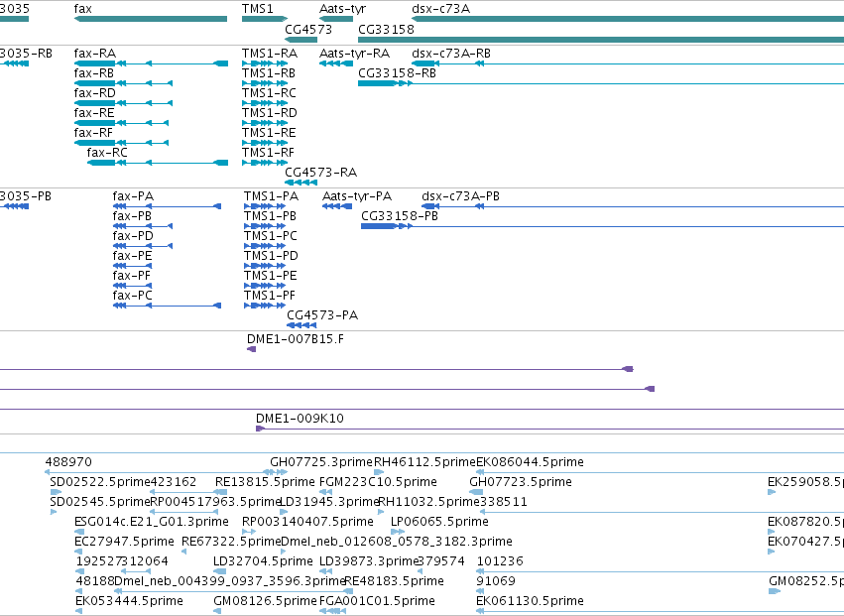The height and width of the screenshot is (616, 844).
Task: Select transcript fax-RF label
Action: [x=93, y=133]
